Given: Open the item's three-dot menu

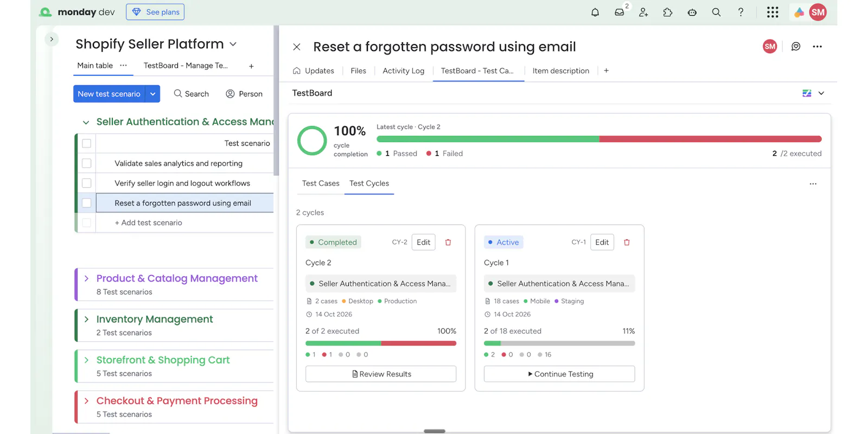Looking at the screenshot, I should (818, 47).
